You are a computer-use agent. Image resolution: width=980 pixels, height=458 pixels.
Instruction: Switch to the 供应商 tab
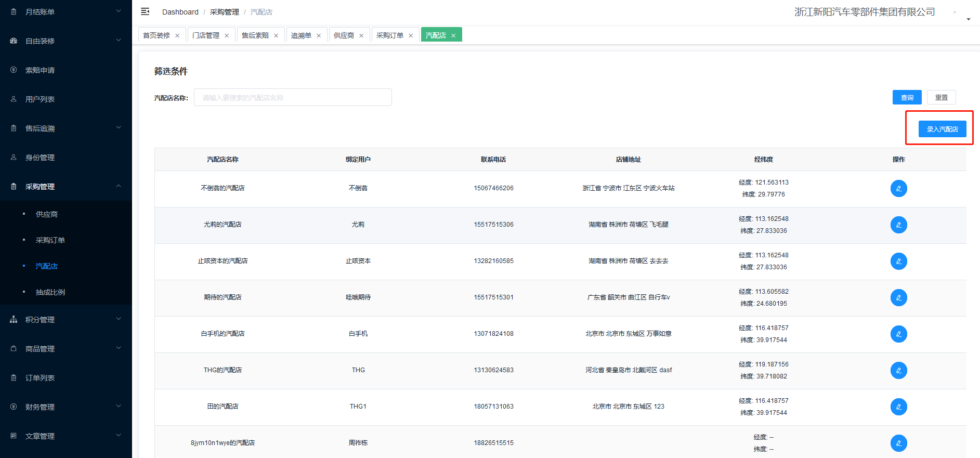pyautogui.click(x=344, y=35)
